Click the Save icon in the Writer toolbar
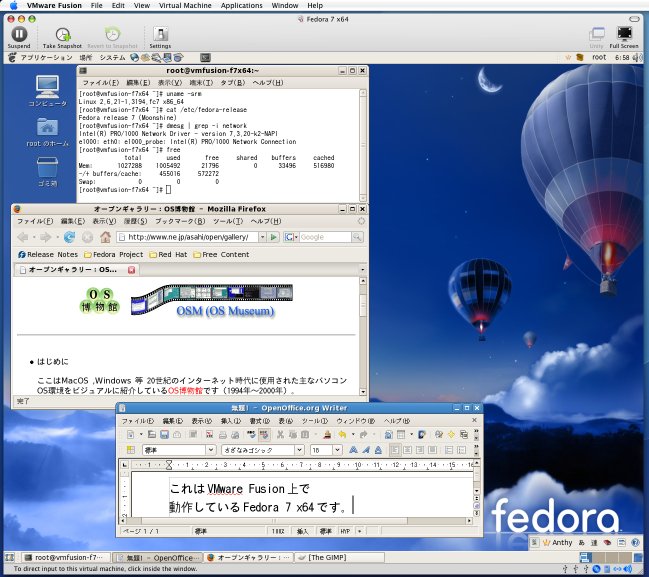 164,434
